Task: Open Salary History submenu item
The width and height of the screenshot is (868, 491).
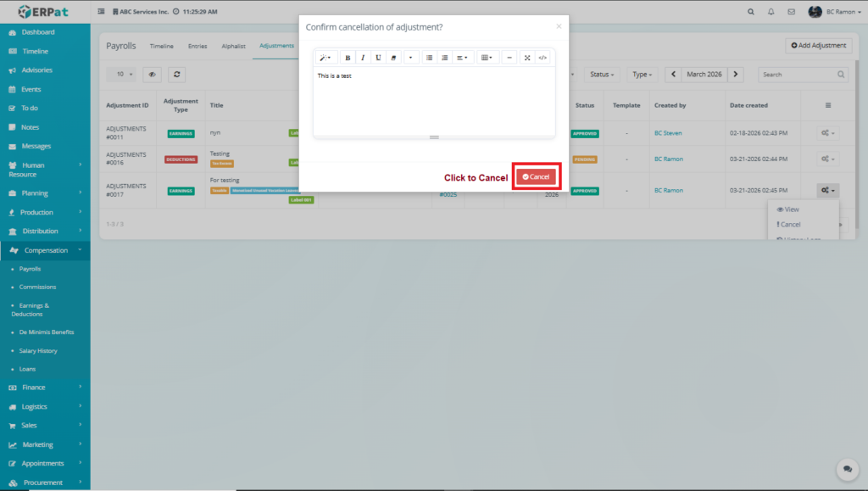Action: coord(38,350)
